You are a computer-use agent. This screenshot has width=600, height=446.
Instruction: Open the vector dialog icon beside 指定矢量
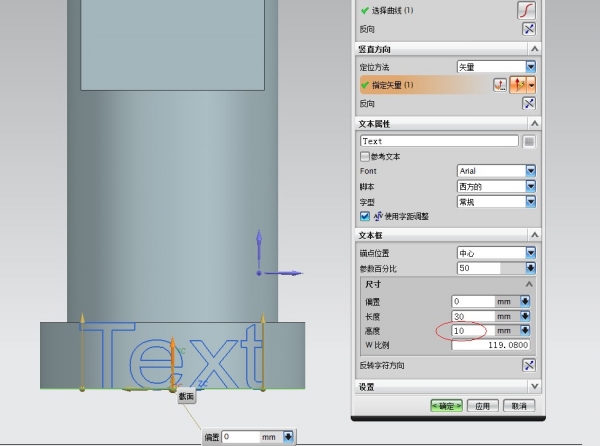tap(500, 85)
